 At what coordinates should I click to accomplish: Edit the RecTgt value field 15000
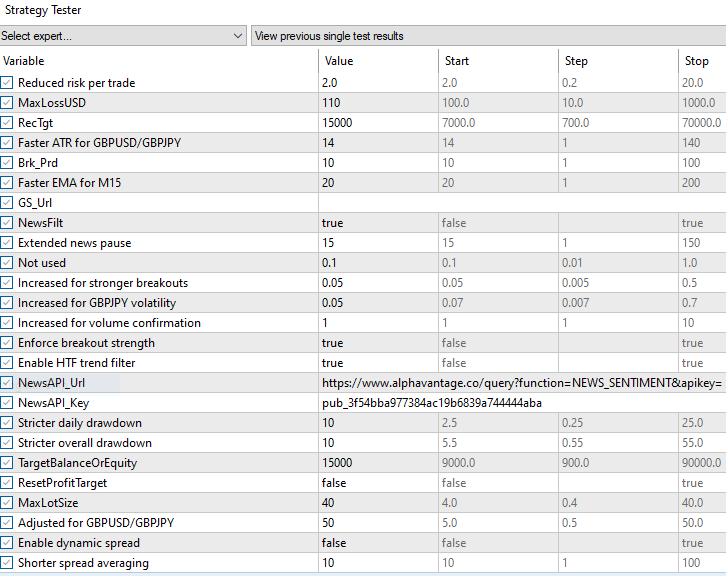(x=376, y=123)
